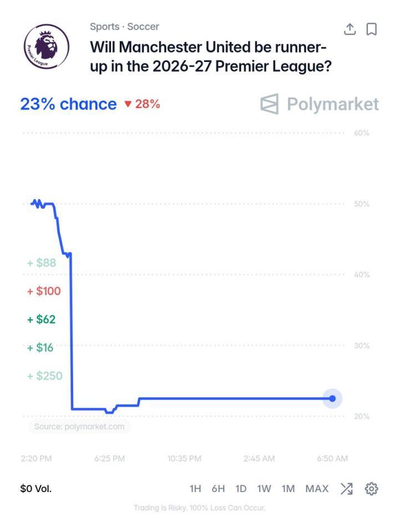399x532 pixels.
Task: Open chart settings gear icon
Action: pyautogui.click(x=371, y=489)
